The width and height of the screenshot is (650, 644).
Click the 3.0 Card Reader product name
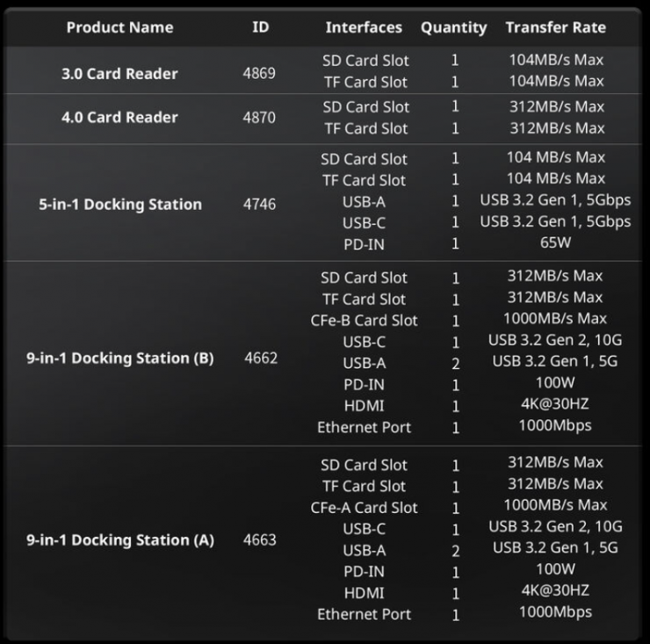click(119, 74)
